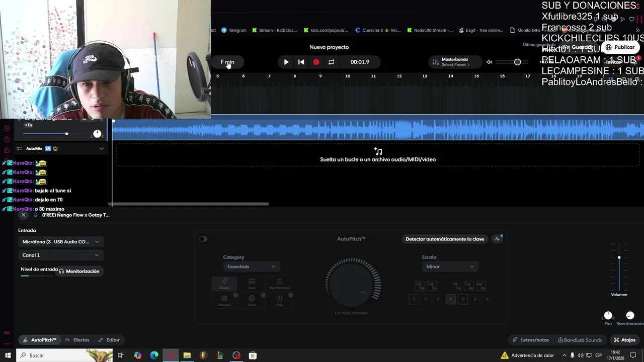Click the Nuevo proyecto title

click(329, 47)
